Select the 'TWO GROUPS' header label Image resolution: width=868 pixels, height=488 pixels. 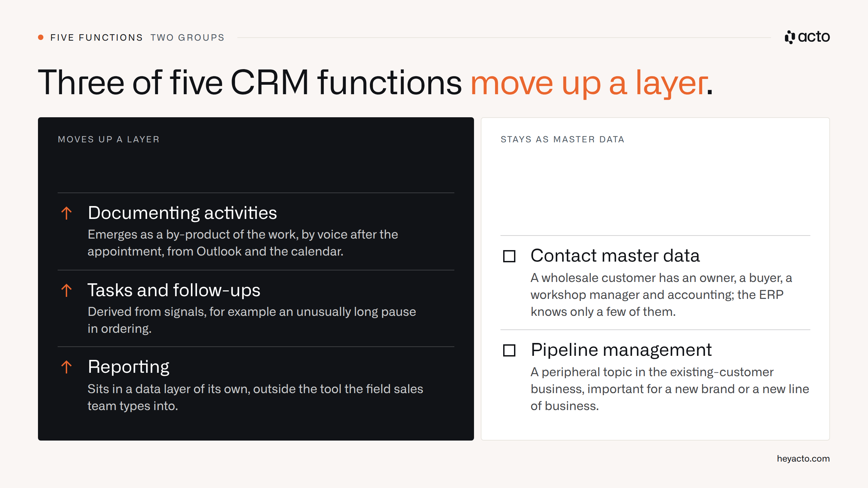(188, 37)
